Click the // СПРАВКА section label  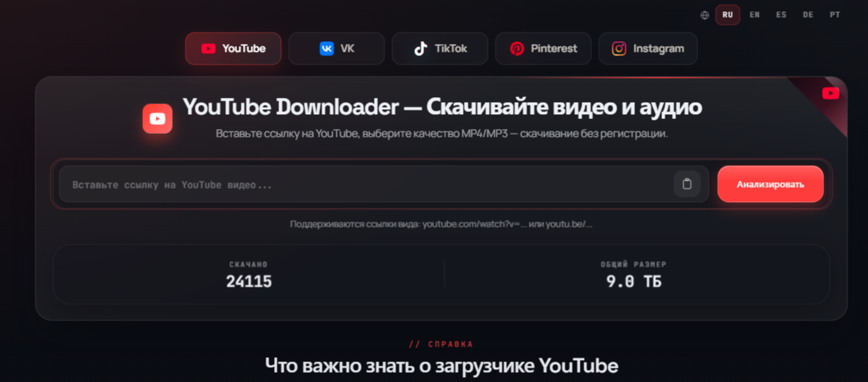pyautogui.click(x=441, y=344)
